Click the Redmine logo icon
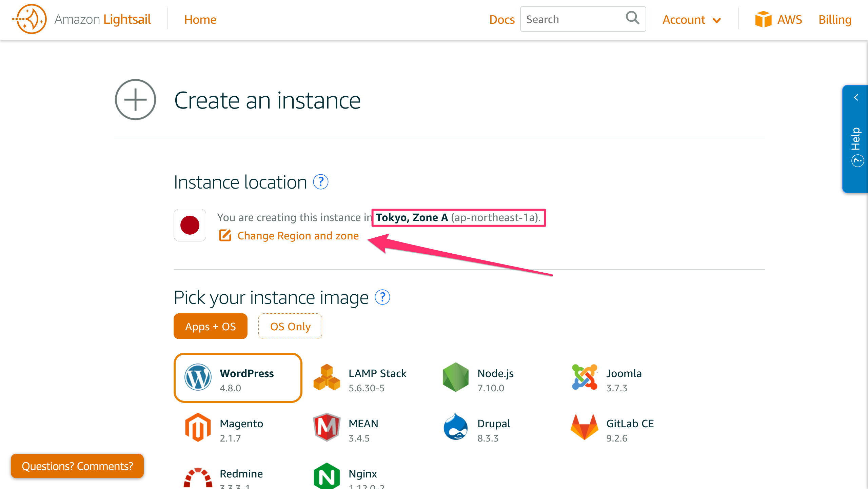This screenshot has width=868, height=489. [x=198, y=477]
